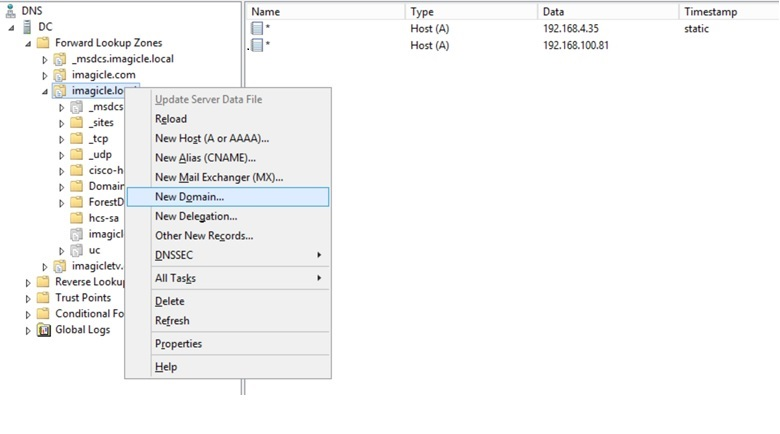780x434 pixels.
Task: Click Properties in the context menu
Action: tap(178, 344)
